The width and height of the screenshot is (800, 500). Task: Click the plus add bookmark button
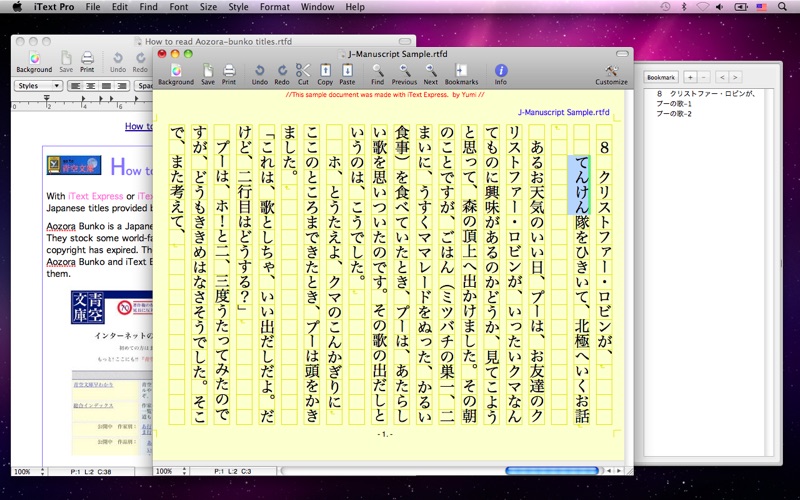pos(690,77)
